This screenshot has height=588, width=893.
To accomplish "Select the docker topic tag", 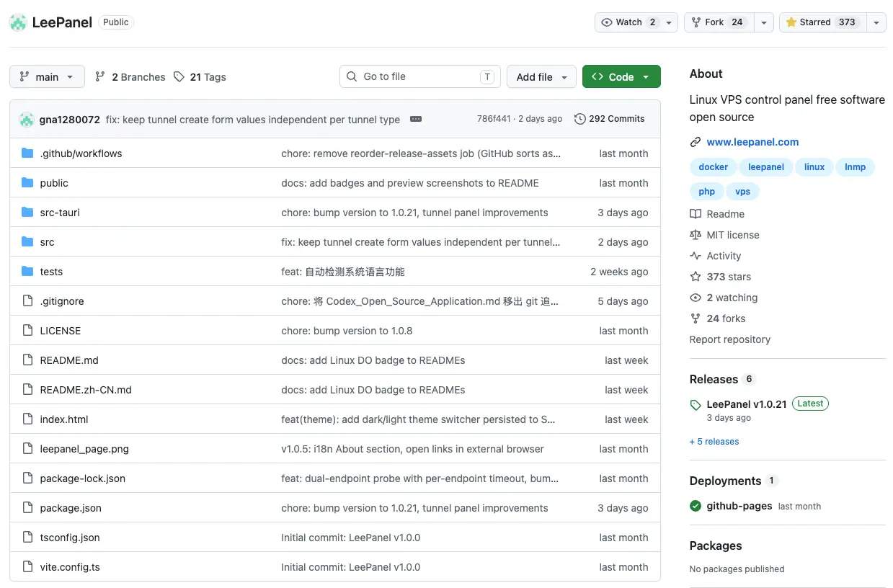I will [714, 167].
